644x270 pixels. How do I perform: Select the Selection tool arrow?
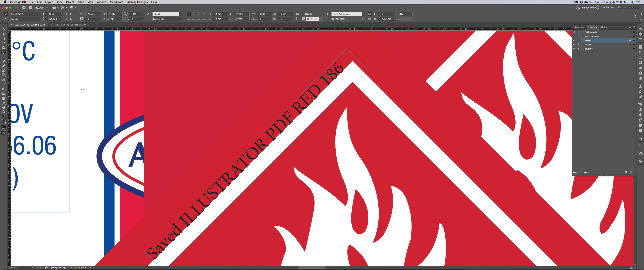(4, 29)
